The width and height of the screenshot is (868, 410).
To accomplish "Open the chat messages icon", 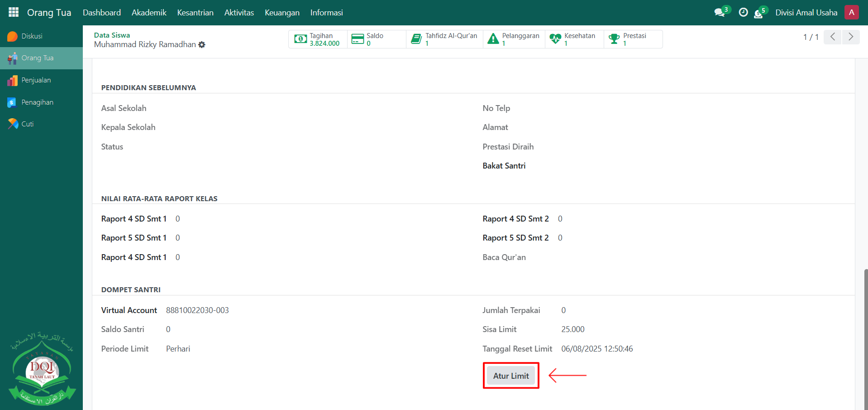I will pos(719,13).
